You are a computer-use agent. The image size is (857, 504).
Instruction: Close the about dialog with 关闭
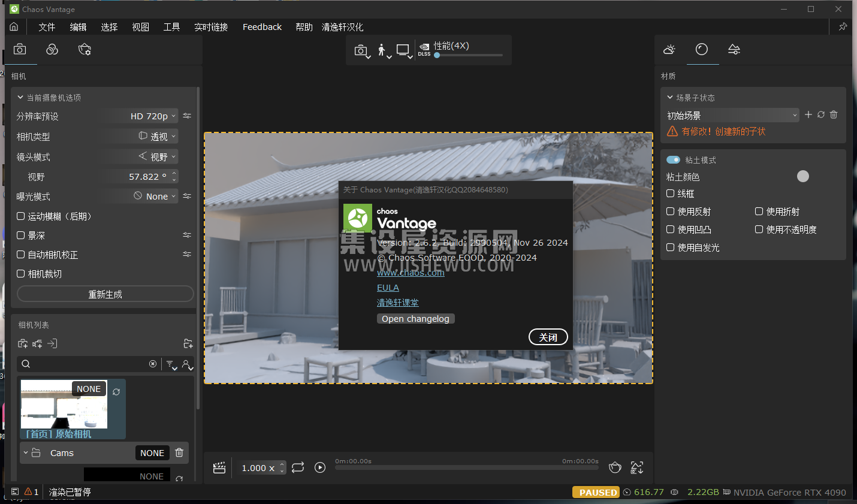tap(548, 337)
